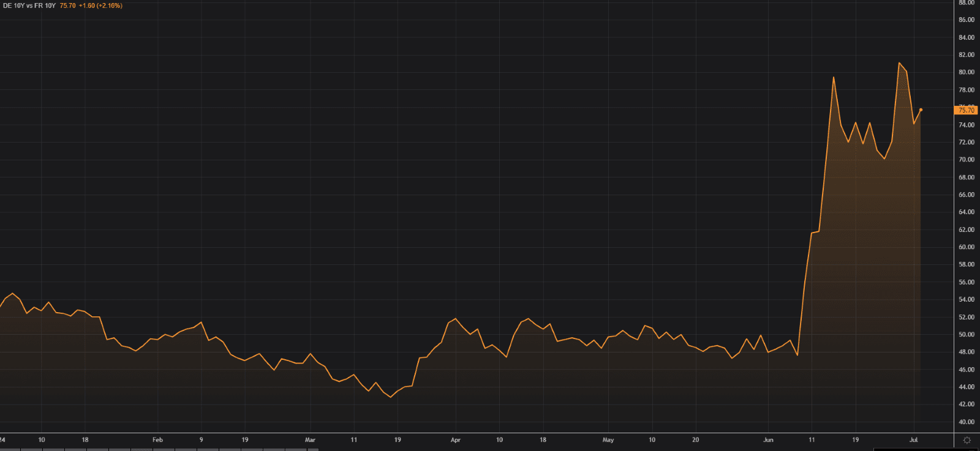Select the Jun marker on time axis
Screen dimensions: 980x451
click(x=768, y=440)
